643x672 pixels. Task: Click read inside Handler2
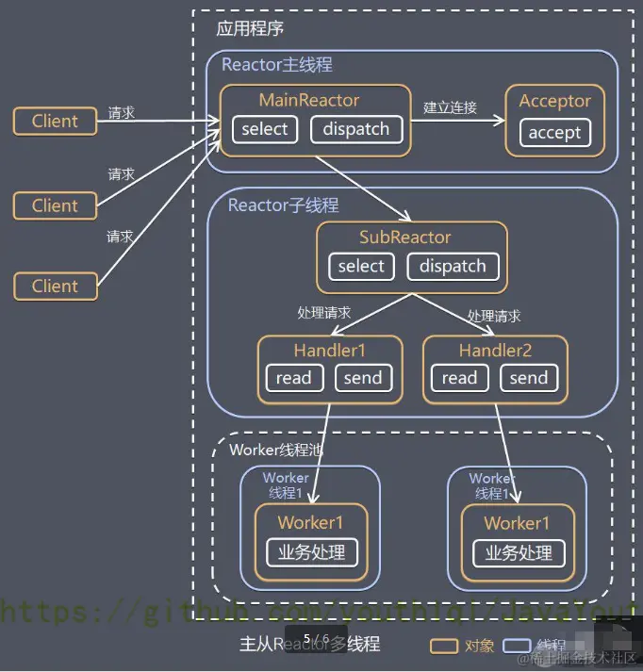pyautogui.click(x=459, y=378)
